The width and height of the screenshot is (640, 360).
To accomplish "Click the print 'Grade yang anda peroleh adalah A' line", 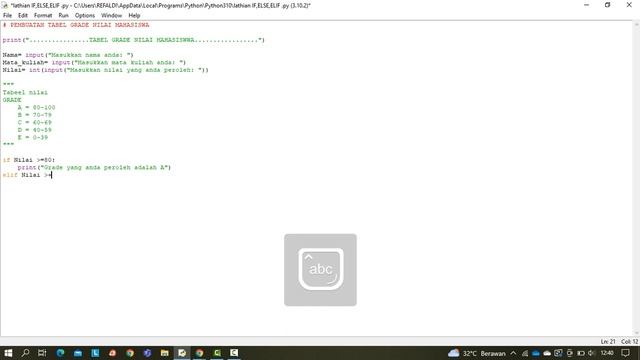I will (94, 167).
